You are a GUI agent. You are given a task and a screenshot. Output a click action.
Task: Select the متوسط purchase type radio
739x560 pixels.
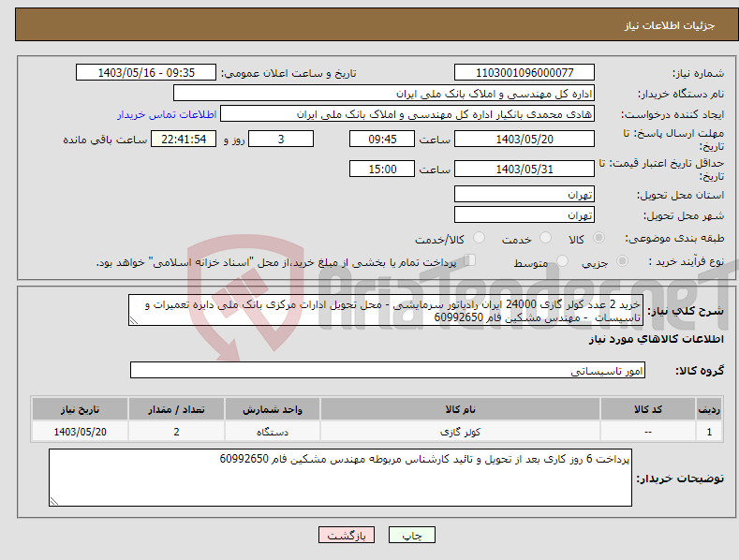[562, 261]
